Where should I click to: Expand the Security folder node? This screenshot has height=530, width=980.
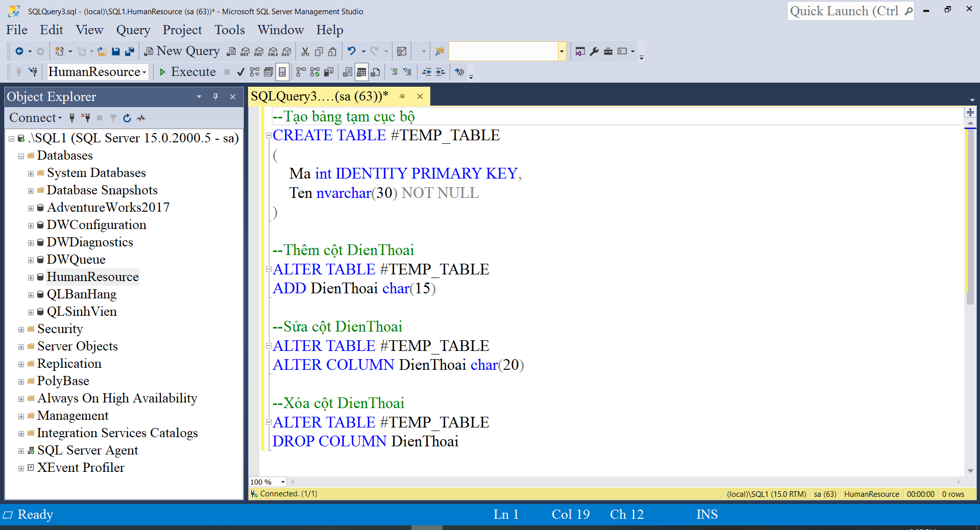21,330
